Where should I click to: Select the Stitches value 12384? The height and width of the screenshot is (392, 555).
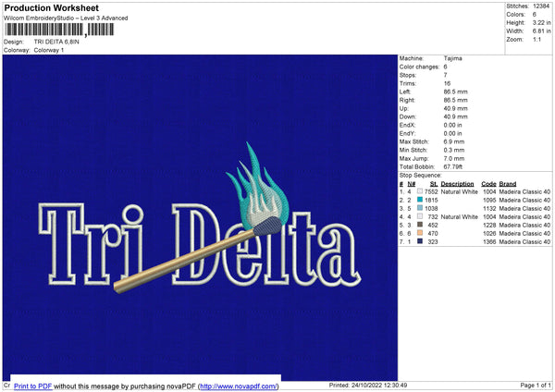coord(541,6)
